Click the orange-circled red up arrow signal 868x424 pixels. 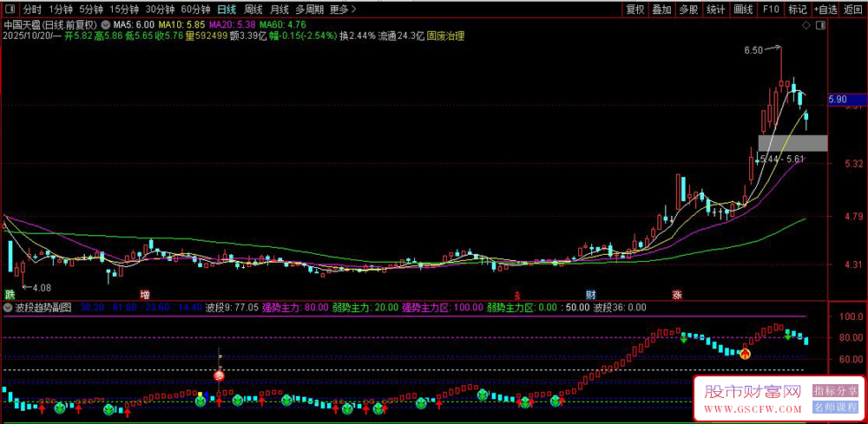coord(745,353)
